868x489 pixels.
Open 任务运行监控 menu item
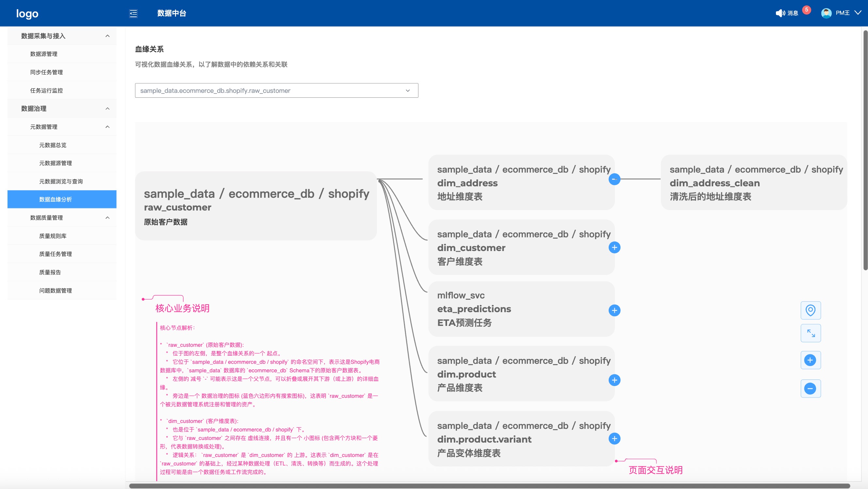tap(62, 91)
